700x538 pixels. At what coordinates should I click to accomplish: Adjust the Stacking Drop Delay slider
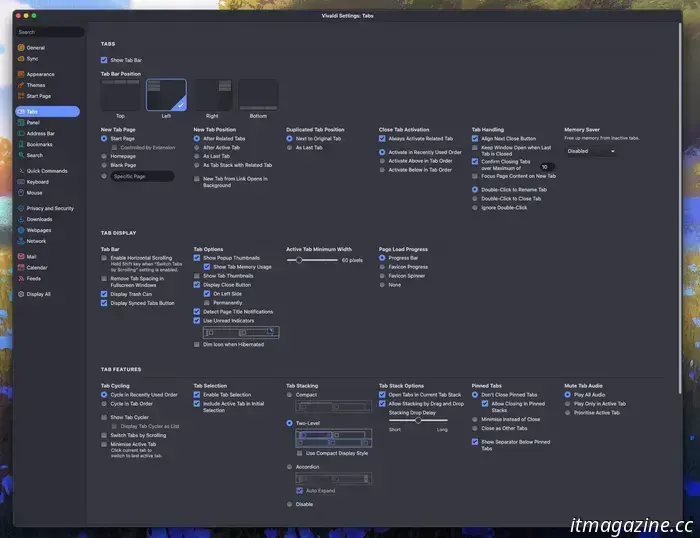[418, 420]
